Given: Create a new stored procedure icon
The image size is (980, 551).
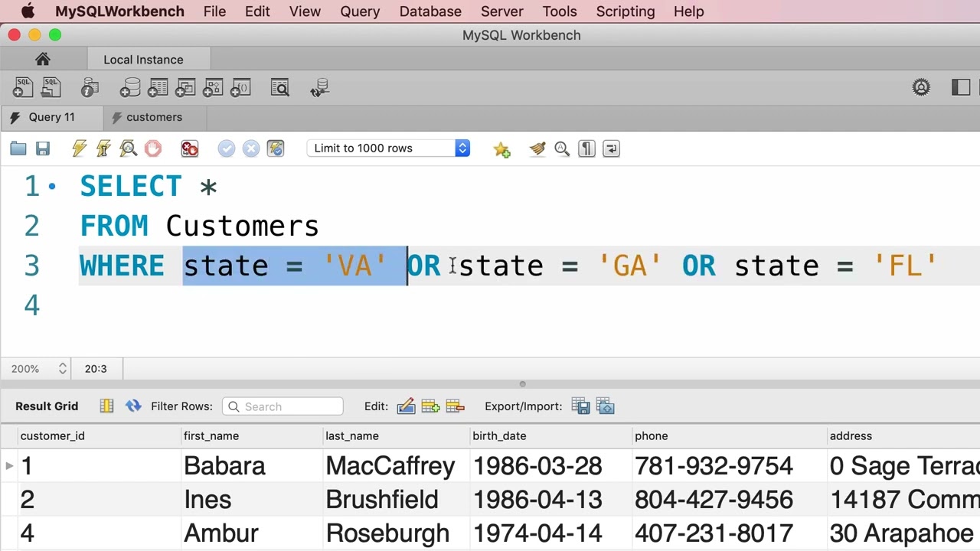Looking at the screenshot, I should [212, 88].
